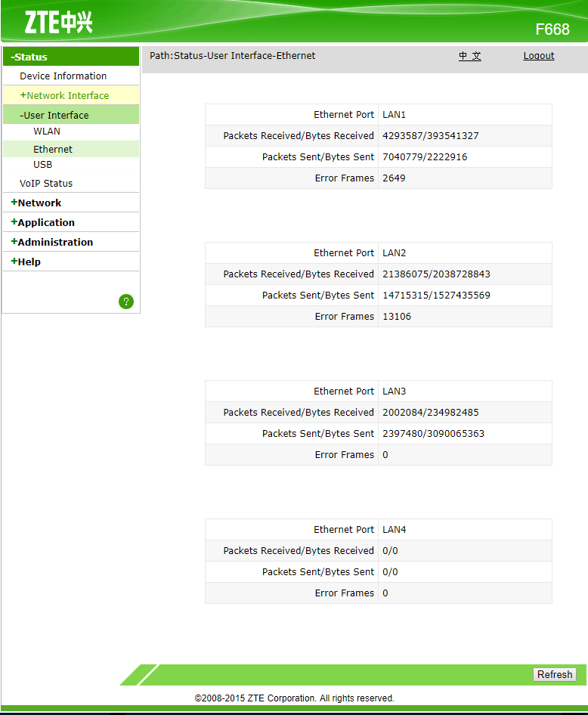Viewport: 588px width, 715px height.
Task: Click LAN2 error frames value 13106
Action: point(397,317)
